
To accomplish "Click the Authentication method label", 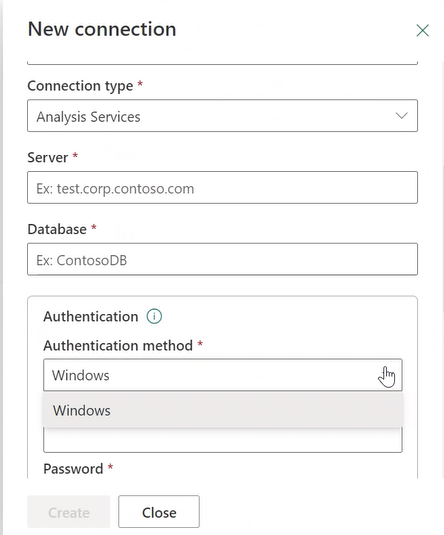I will [x=118, y=346].
